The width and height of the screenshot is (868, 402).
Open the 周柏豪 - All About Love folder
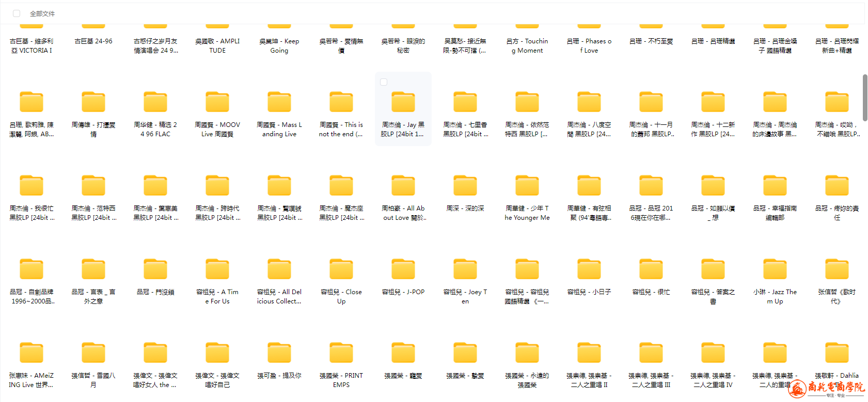point(403,186)
